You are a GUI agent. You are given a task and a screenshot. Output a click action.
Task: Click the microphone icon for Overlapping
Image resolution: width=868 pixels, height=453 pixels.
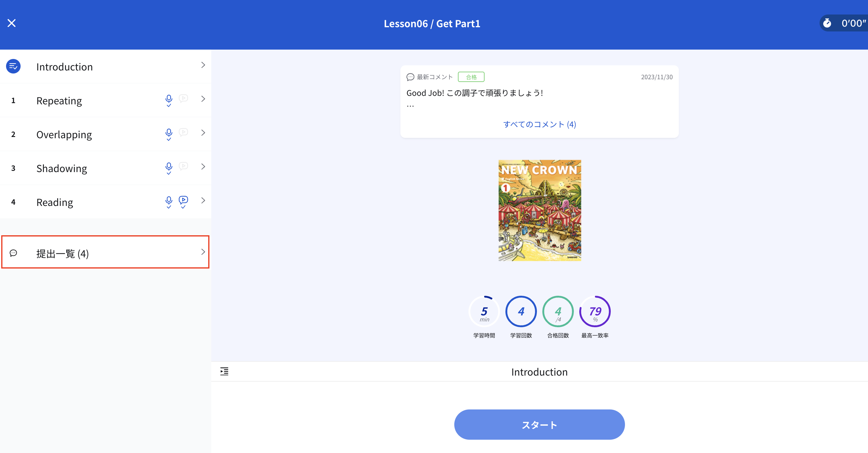point(169,134)
